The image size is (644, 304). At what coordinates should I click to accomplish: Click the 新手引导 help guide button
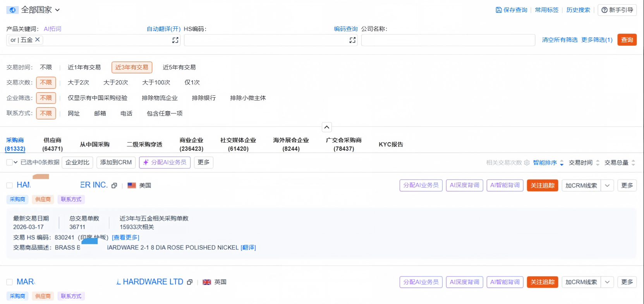(x=617, y=10)
